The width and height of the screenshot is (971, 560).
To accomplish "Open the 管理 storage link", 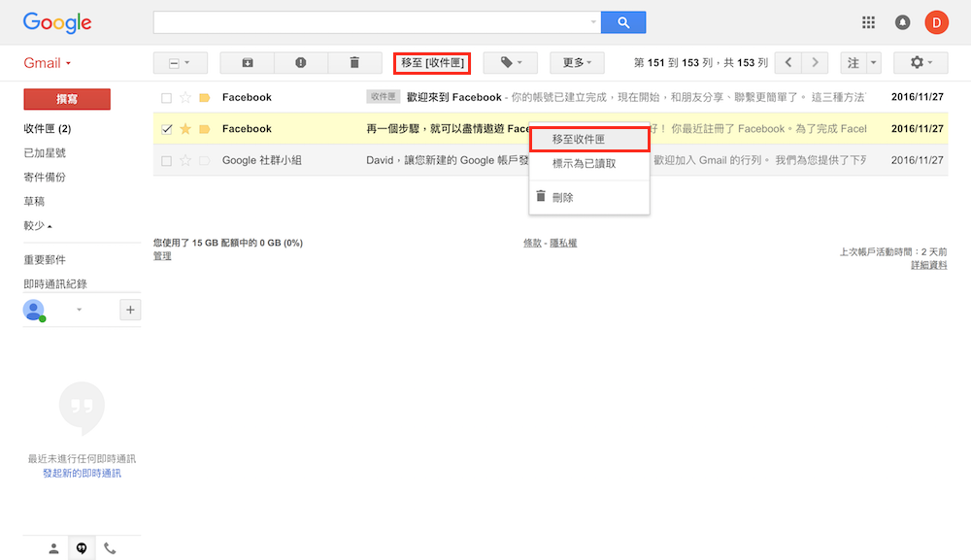I will 162,256.
